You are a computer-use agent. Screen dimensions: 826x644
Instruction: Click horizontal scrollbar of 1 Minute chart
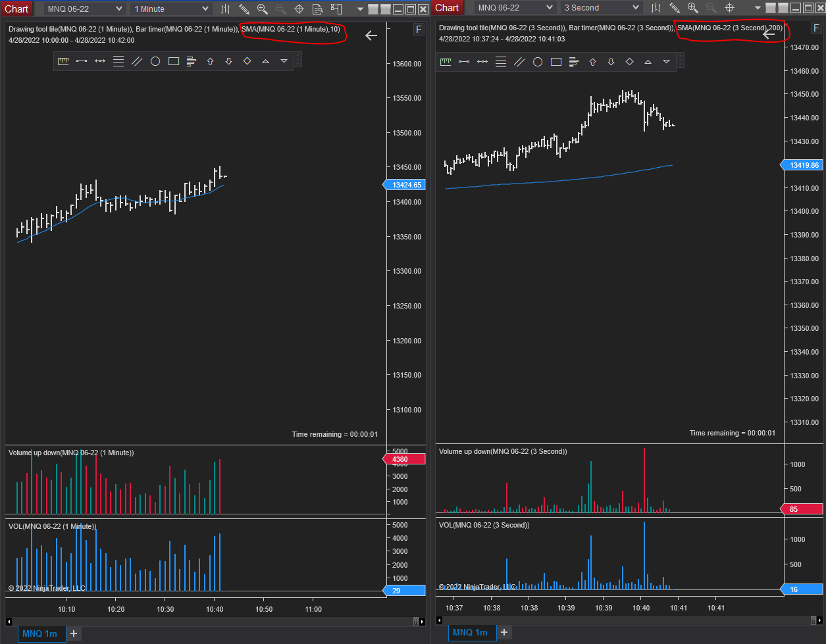215,621
